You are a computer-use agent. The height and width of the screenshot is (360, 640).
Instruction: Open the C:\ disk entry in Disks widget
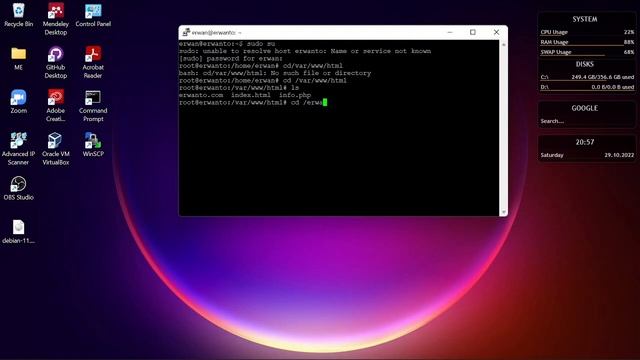[x=587, y=77]
